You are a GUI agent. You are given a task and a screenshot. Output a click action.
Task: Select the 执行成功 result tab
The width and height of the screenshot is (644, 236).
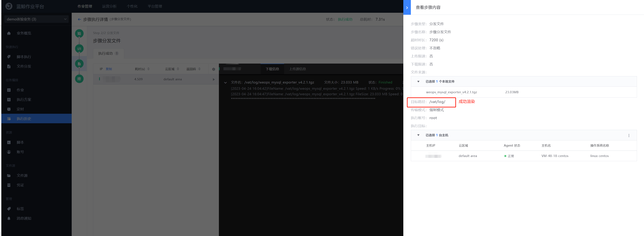pyautogui.click(x=108, y=54)
